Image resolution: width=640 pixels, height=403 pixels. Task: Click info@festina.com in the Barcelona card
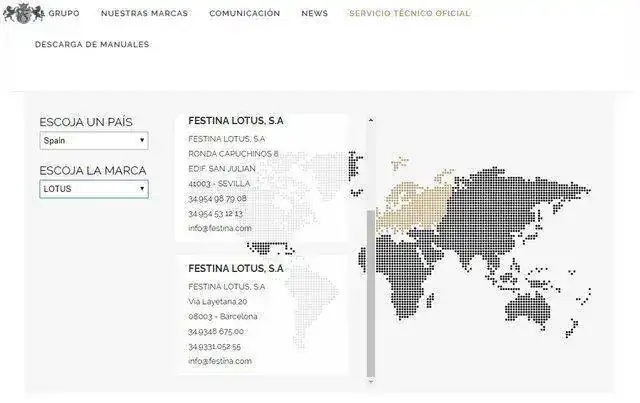[220, 361]
